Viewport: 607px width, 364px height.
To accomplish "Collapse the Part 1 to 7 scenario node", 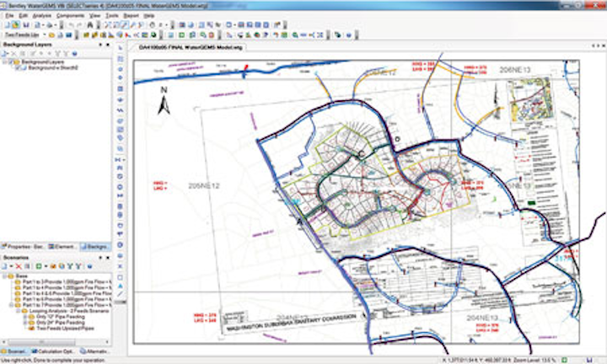I will (x=12, y=305).
